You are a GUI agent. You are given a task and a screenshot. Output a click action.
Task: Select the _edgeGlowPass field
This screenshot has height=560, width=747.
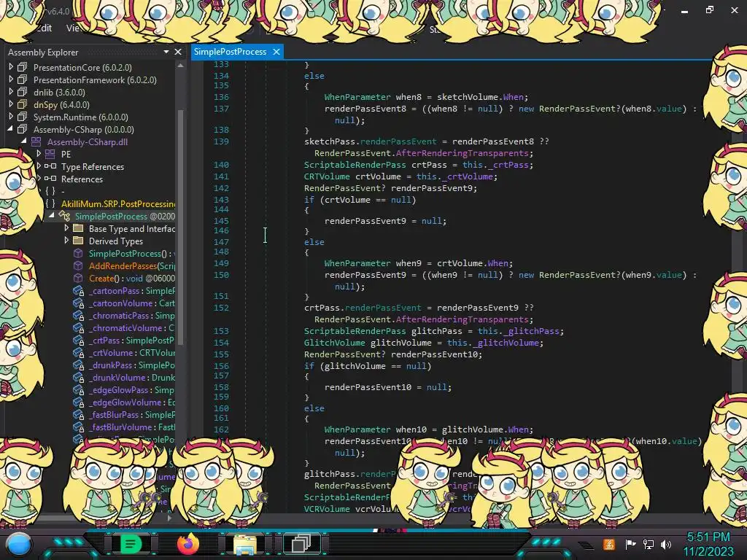pyautogui.click(x=131, y=389)
